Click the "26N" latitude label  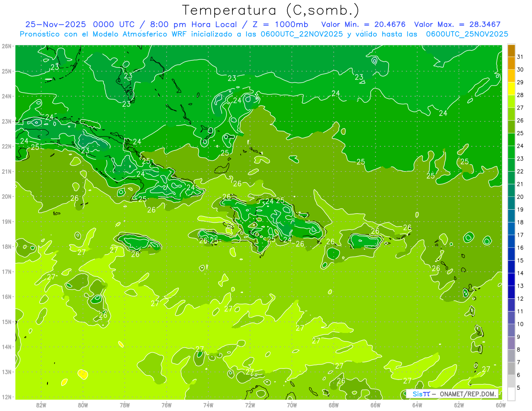click(x=6, y=46)
